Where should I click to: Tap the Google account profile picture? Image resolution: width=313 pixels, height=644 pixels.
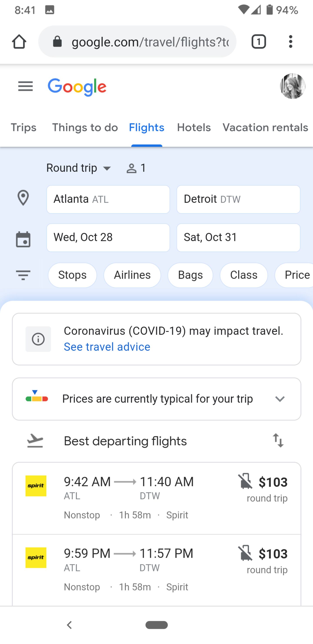[x=292, y=86]
